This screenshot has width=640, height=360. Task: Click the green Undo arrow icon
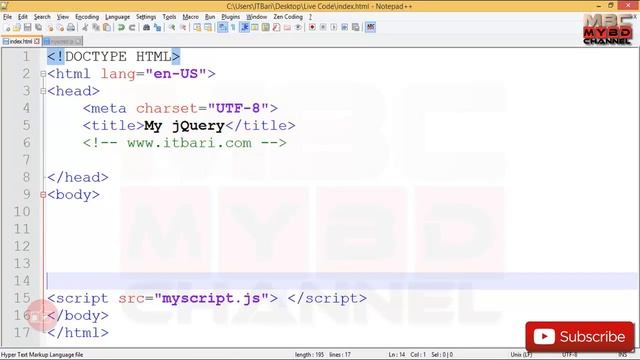click(x=121, y=27)
